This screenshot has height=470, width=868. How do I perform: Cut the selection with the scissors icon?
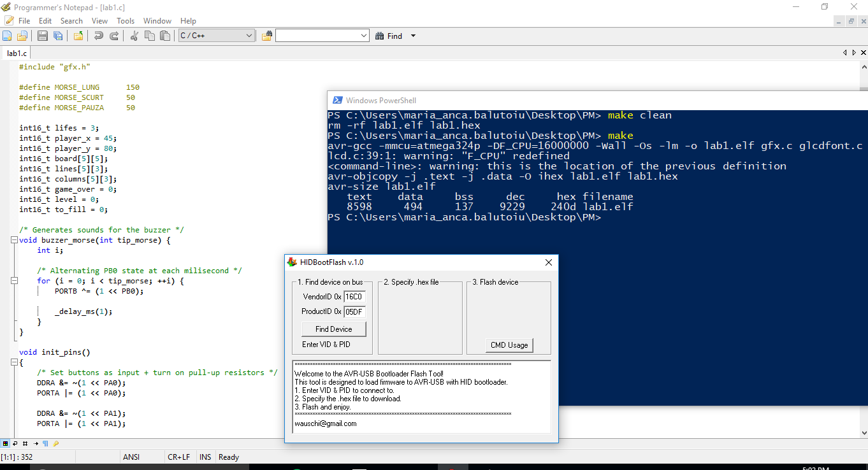coord(134,36)
